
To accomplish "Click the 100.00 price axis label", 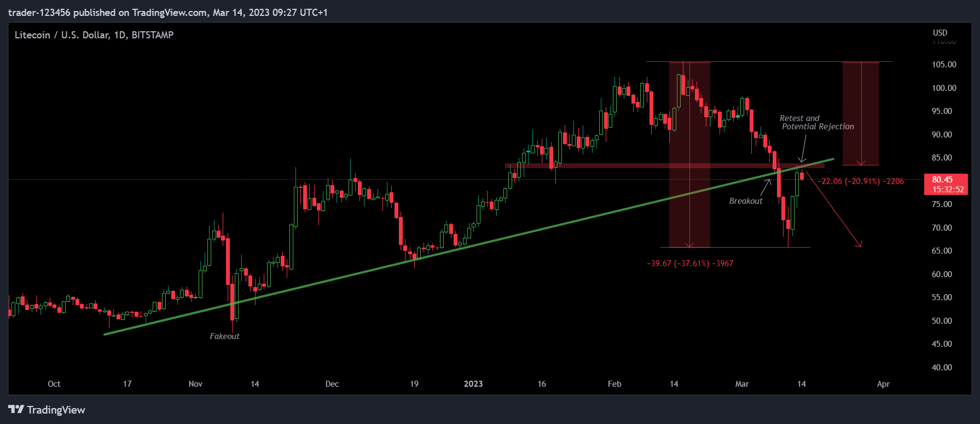I will pos(944,88).
